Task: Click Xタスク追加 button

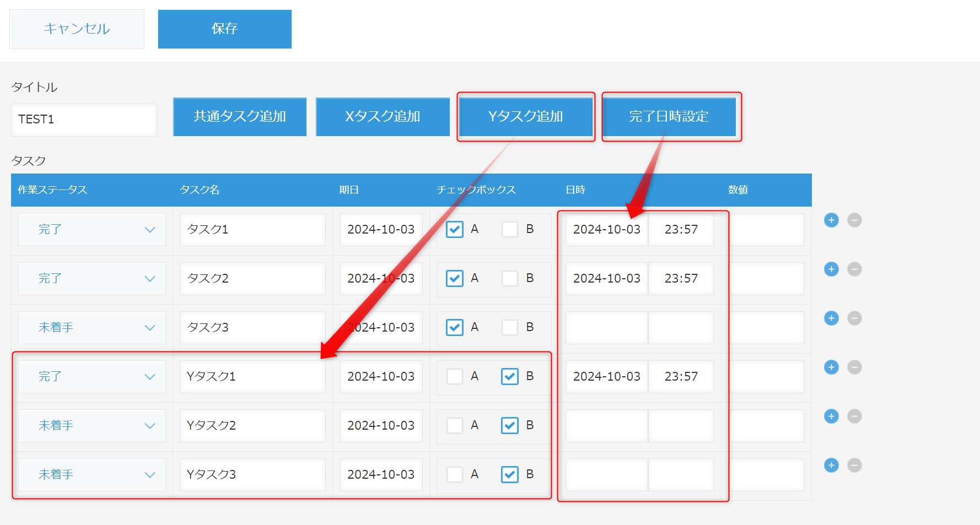Action: pos(383,117)
